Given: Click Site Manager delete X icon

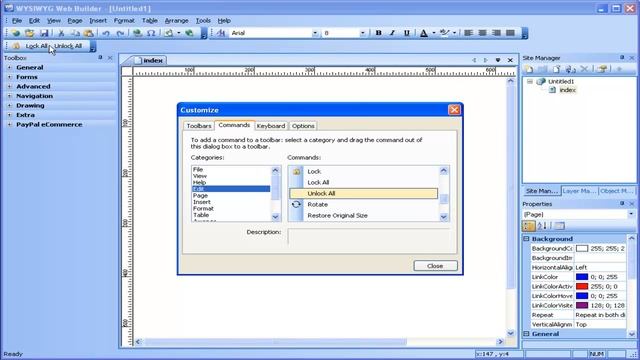Looking at the screenshot, I should pyautogui.click(x=584, y=69).
